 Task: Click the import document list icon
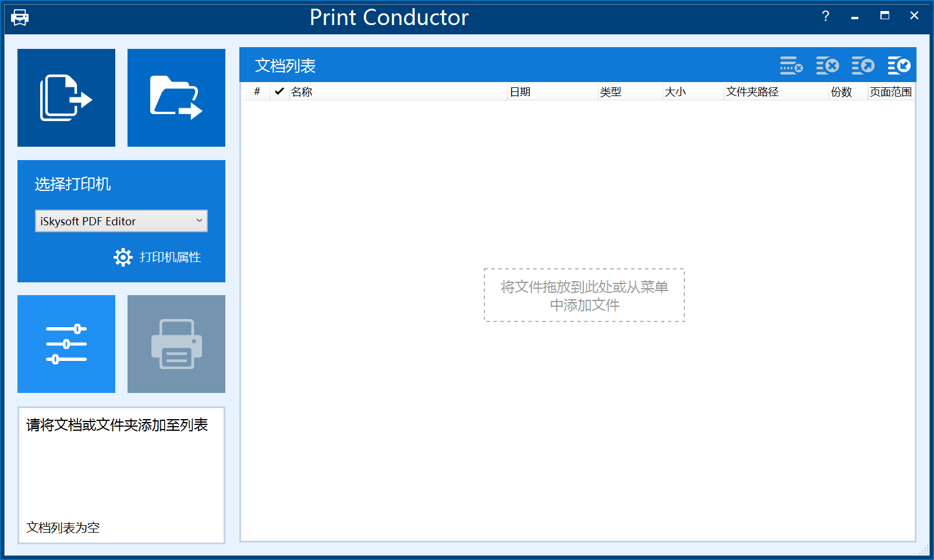(899, 66)
